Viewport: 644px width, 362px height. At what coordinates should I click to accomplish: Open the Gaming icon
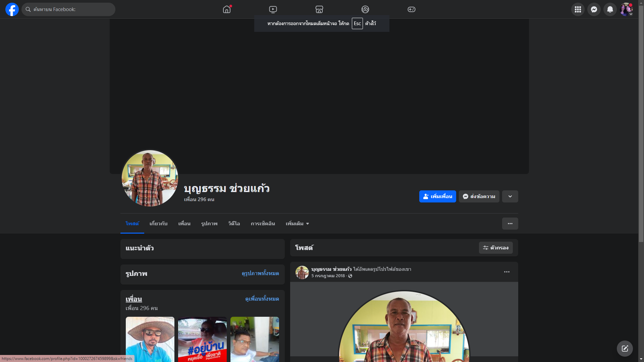[412, 9]
